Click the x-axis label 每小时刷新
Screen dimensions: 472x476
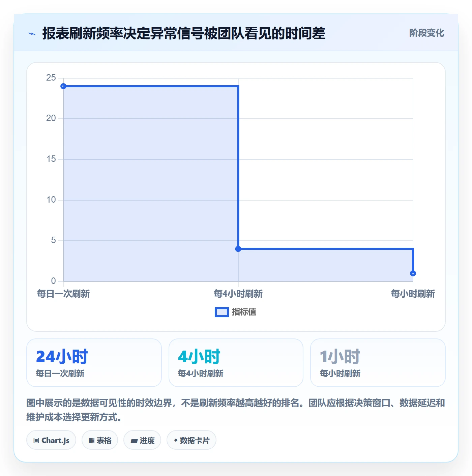413,294
